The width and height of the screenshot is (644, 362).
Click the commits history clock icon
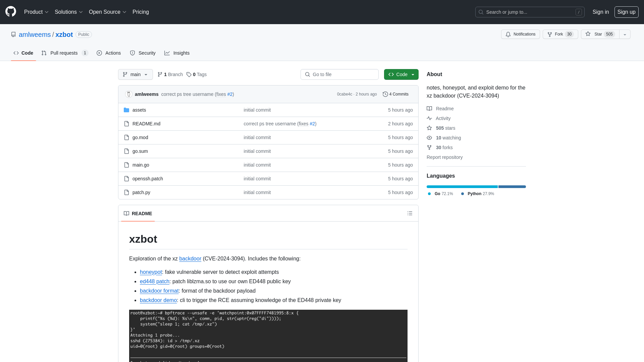[385, 94]
